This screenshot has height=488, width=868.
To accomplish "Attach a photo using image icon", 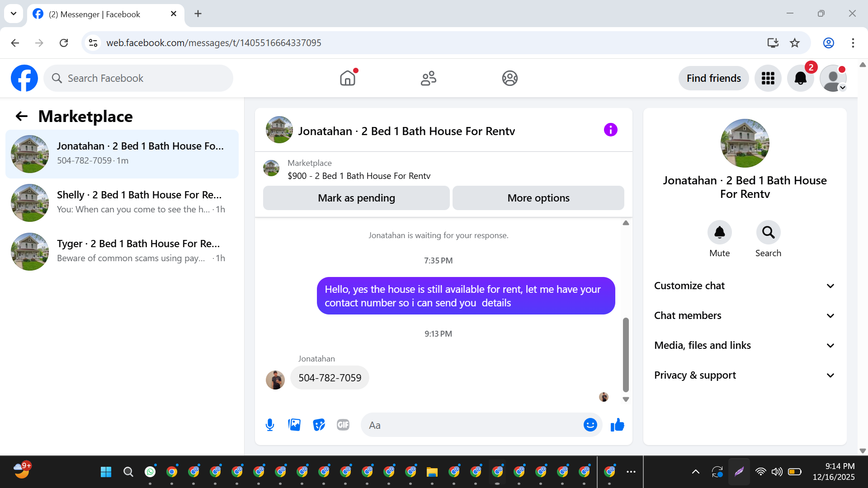I will 294,425.
